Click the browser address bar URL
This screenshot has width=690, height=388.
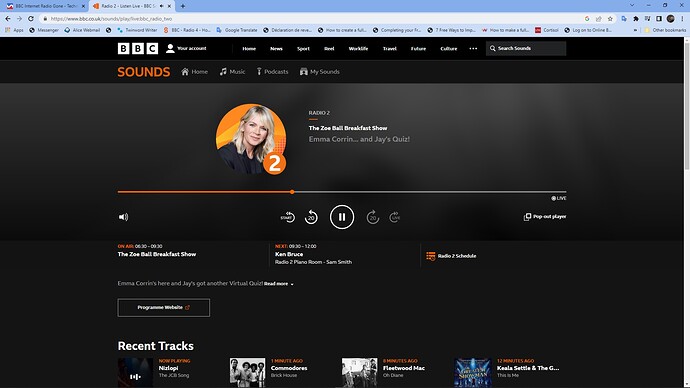tap(111, 19)
